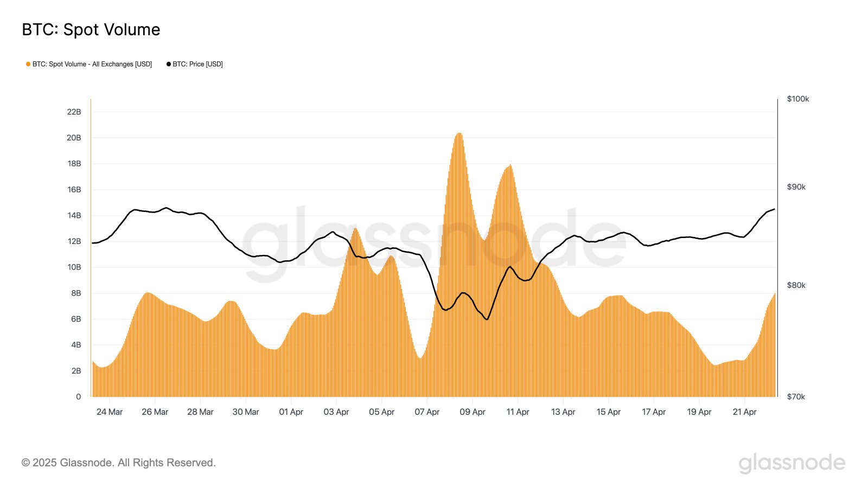868x488 pixels.
Task: Click the orange legend dot icon
Action: pos(27,64)
